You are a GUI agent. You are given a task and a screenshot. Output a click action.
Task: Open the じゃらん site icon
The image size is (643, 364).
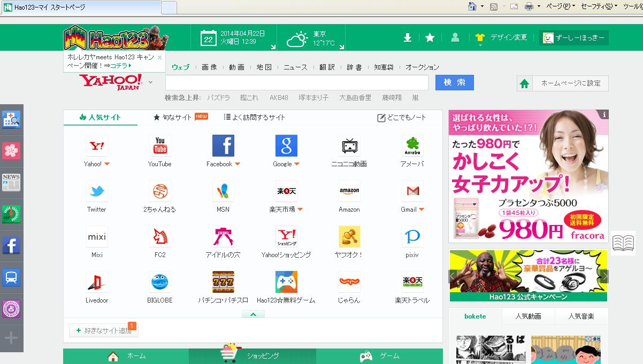click(x=349, y=282)
